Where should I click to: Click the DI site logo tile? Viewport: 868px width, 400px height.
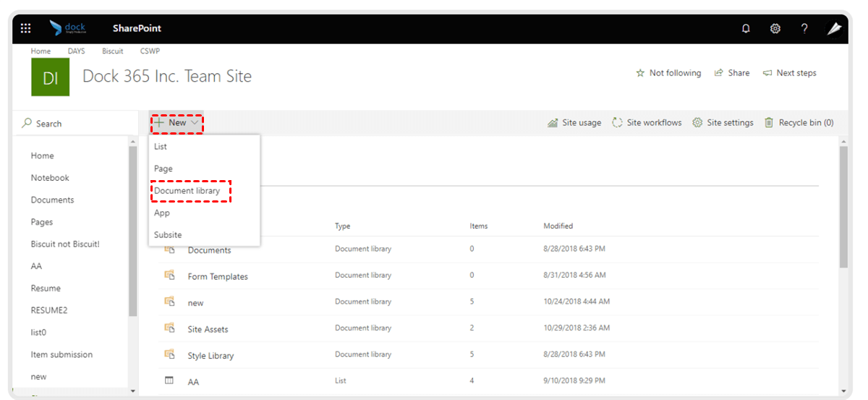tap(50, 77)
